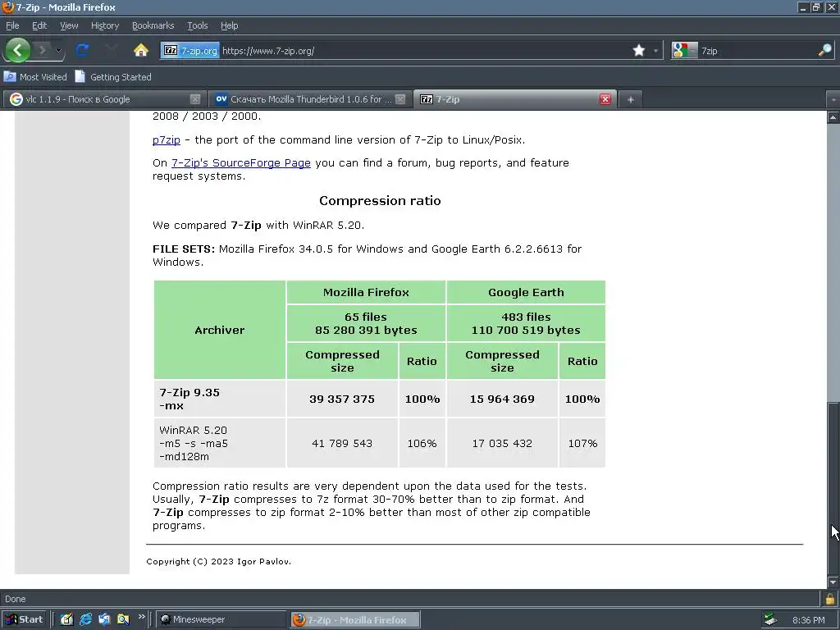This screenshot has height=630, width=840.
Task: Click the magnifier search button
Action: 824,50
